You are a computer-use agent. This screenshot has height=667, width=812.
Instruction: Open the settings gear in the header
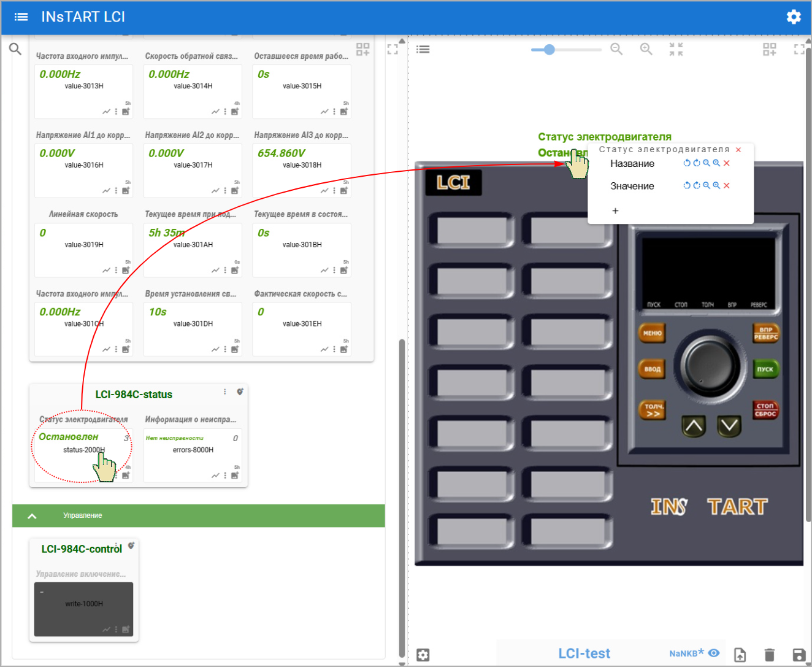point(794,17)
